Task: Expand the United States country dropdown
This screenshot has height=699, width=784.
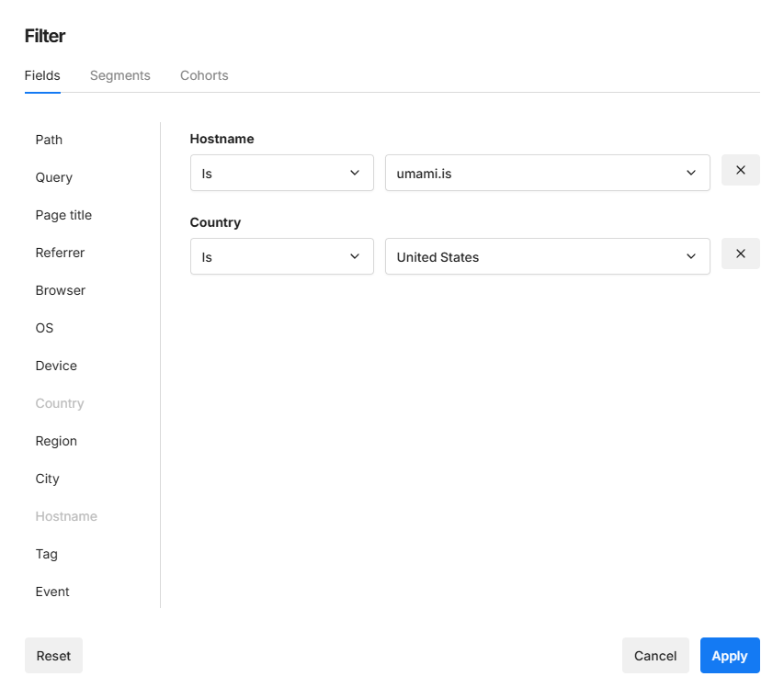Action: (547, 256)
